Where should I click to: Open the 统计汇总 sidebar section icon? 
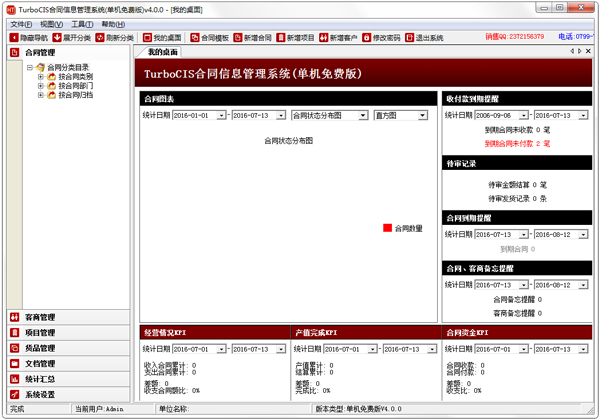[x=15, y=379]
